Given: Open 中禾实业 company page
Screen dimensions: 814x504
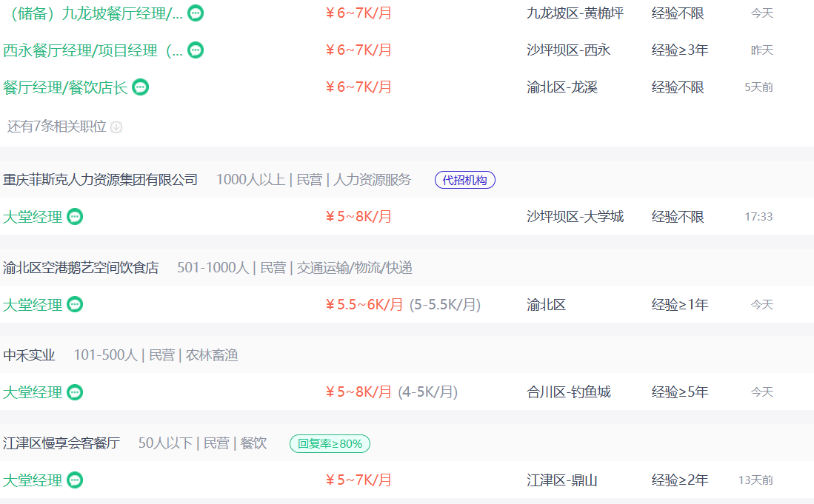Looking at the screenshot, I should click(29, 355).
